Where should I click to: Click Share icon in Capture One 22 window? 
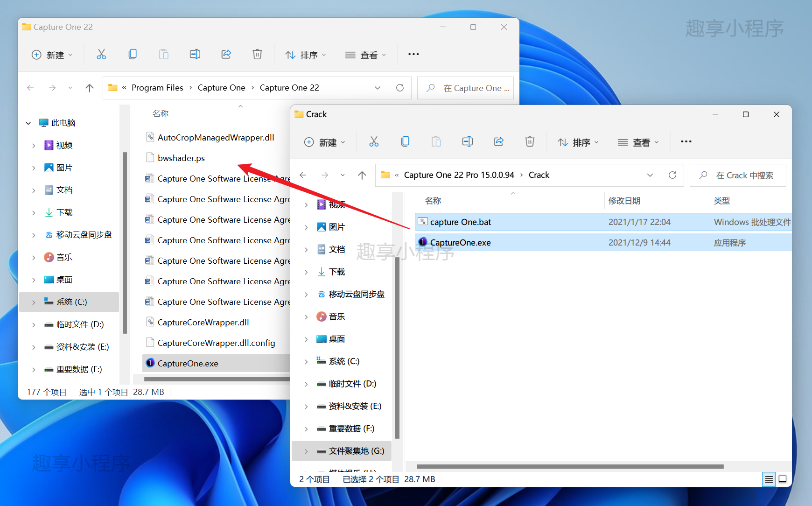coord(226,55)
